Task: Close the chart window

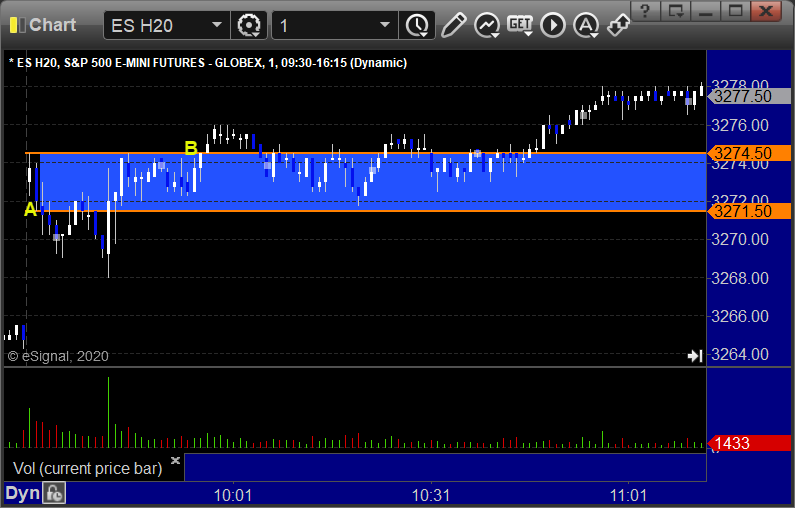Action: click(766, 11)
